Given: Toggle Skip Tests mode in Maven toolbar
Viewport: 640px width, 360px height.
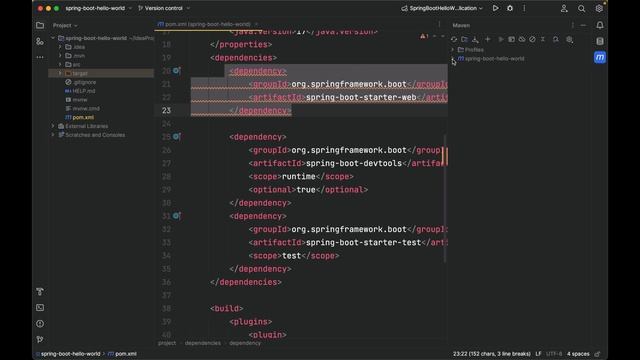Looking at the screenshot, I should click(x=532, y=39).
